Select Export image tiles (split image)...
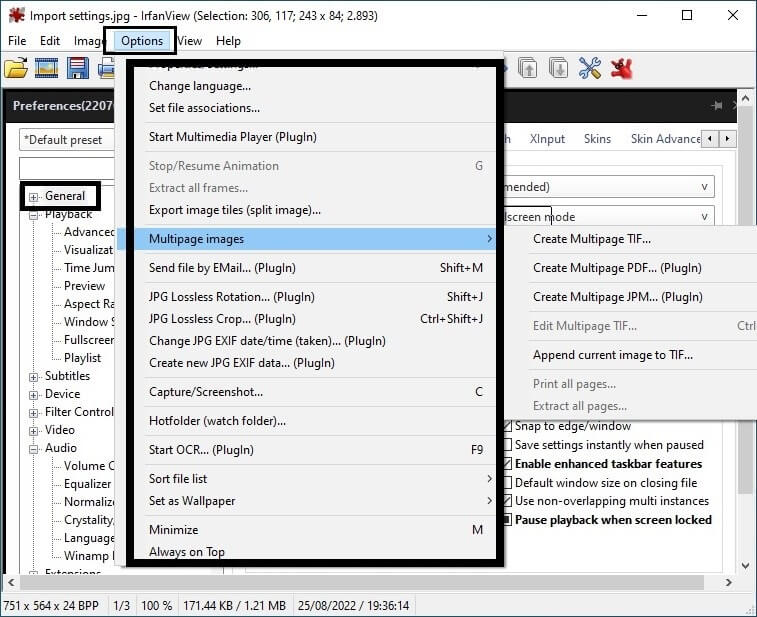 tap(315, 210)
